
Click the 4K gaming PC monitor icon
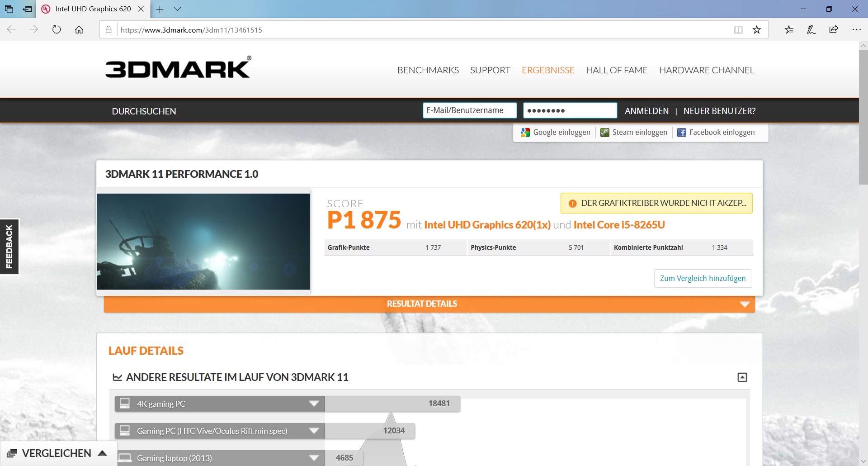tap(125, 403)
